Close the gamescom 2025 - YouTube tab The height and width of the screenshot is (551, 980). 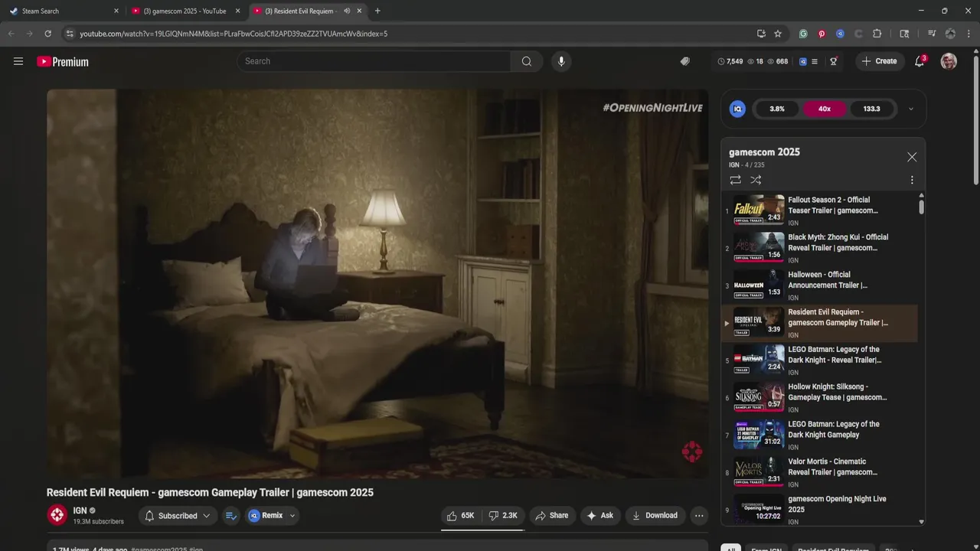pos(237,11)
